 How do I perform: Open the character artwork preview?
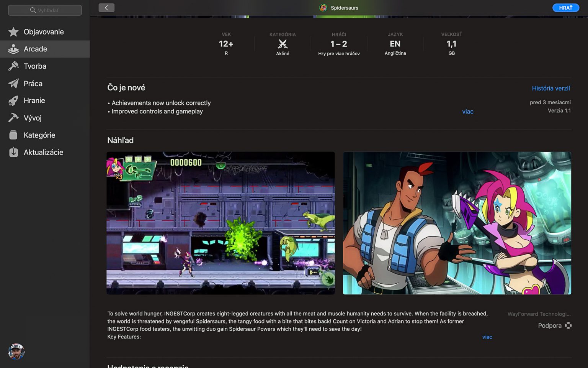457,223
